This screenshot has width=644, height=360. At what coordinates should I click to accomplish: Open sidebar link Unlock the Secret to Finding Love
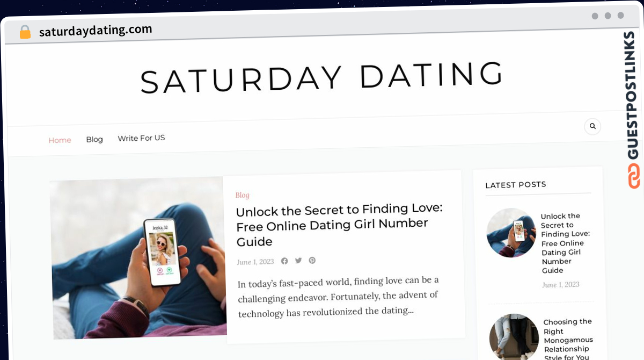[x=565, y=243]
